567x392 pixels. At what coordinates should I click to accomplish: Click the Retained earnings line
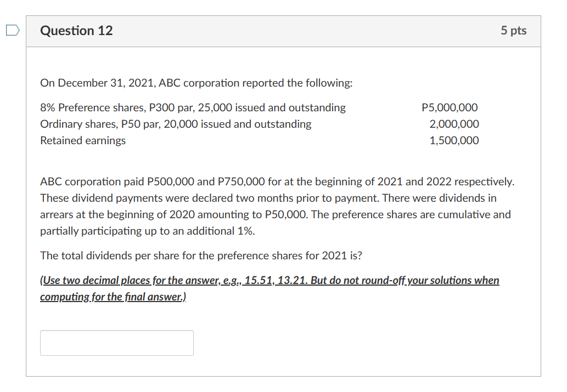(82, 140)
